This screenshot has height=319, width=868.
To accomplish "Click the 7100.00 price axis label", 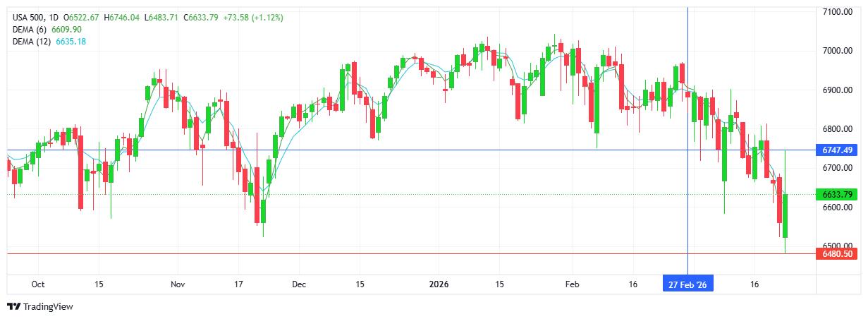I will pyautogui.click(x=839, y=12).
